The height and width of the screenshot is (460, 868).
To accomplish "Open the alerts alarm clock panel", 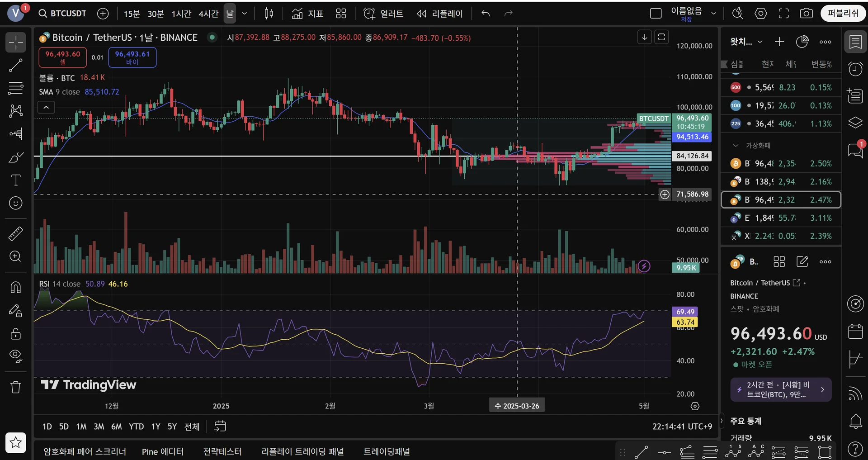I will 855,69.
